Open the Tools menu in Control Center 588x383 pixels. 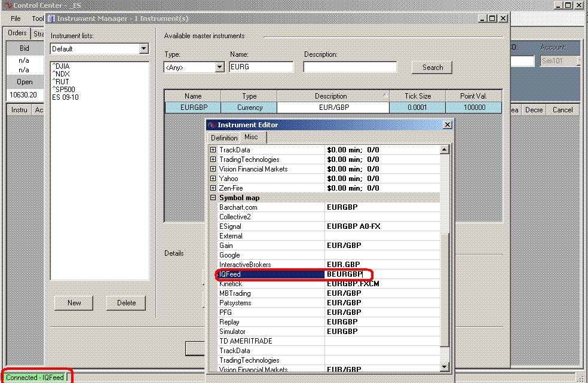coord(38,19)
